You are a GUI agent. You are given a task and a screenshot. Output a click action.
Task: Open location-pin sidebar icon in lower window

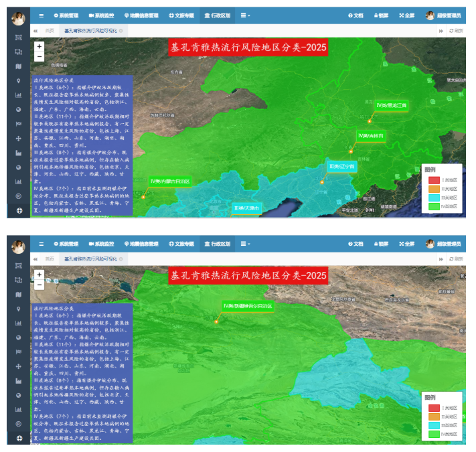[19, 309]
